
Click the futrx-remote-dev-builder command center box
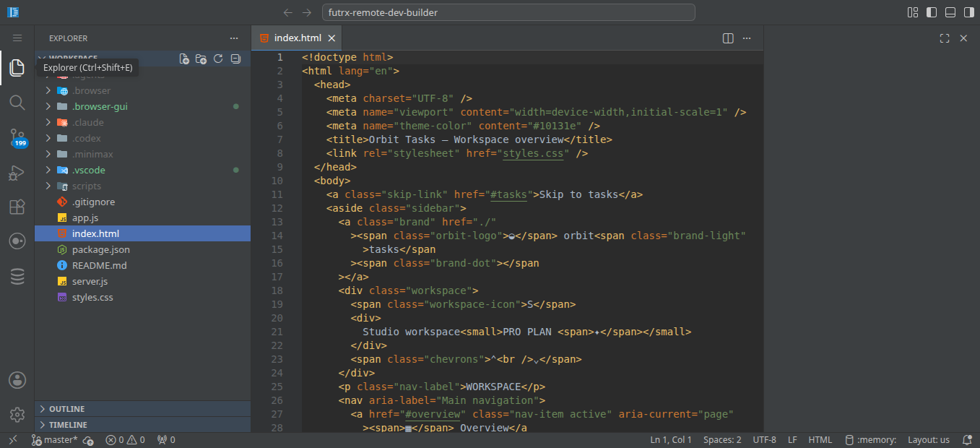(x=508, y=12)
